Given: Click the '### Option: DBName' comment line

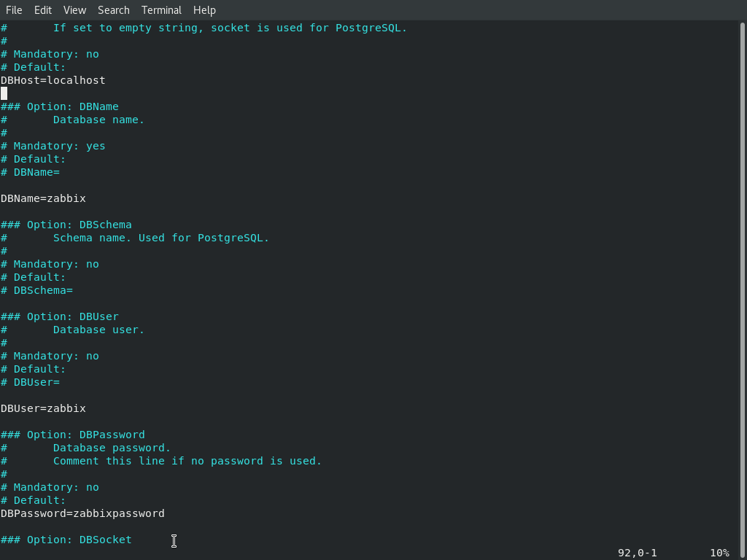Looking at the screenshot, I should coord(60,106).
